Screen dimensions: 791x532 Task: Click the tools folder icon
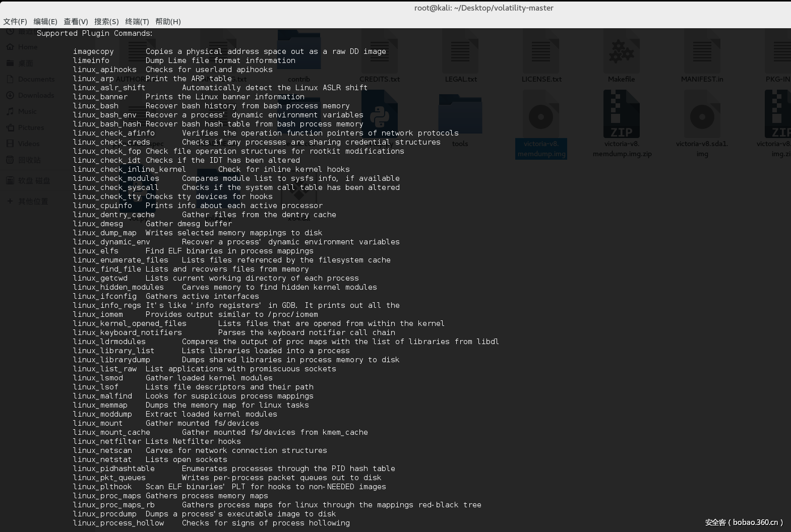460,116
